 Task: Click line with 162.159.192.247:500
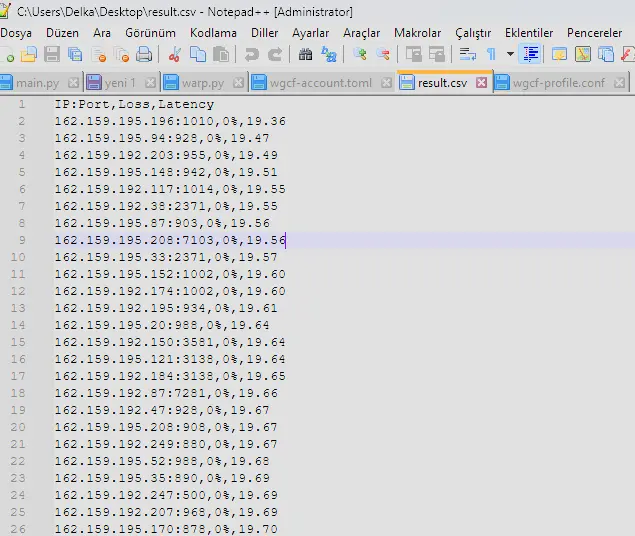coord(166,495)
